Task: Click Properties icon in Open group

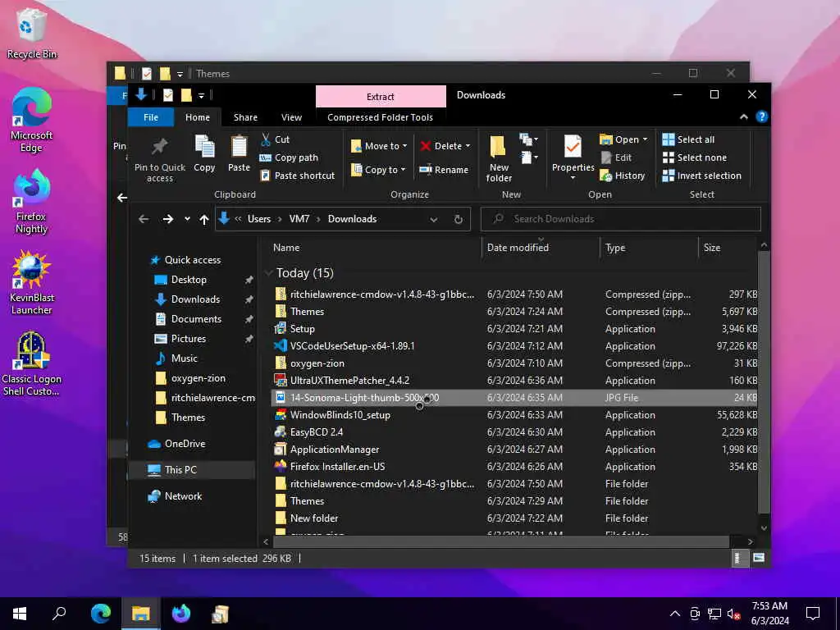Action: coord(573,148)
